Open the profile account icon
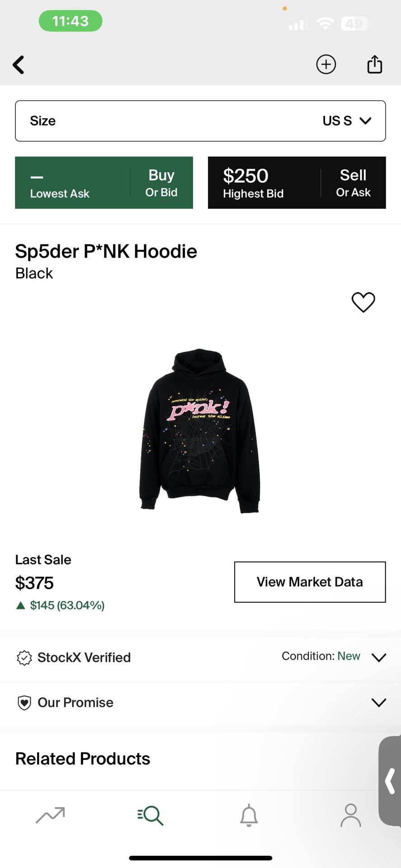 (x=350, y=816)
